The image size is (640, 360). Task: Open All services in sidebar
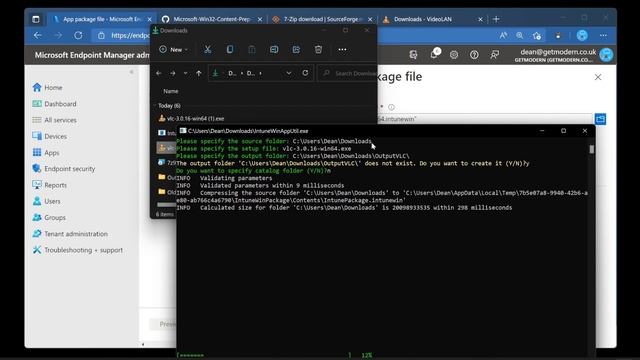pos(54,120)
